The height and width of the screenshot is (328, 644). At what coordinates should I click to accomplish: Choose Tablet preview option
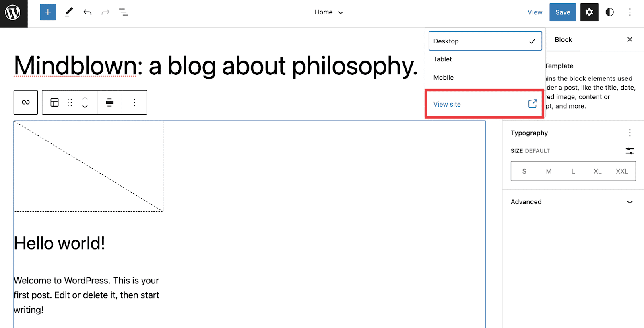pos(485,59)
